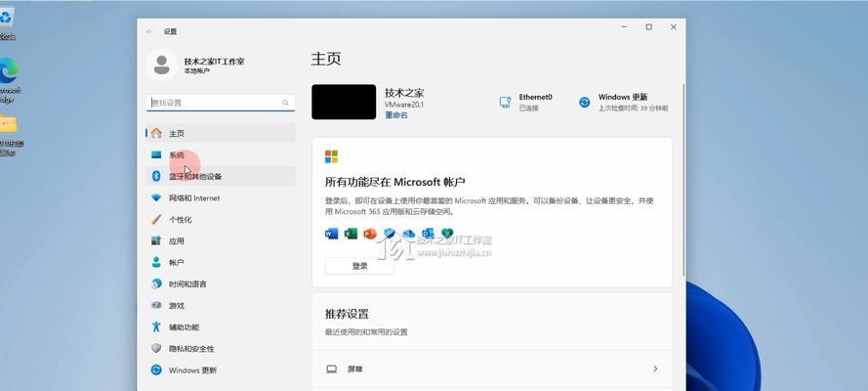Click the settings window vertical scrollbar
The width and height of the screenshot is (868, 391).
(x=683, y=180)
